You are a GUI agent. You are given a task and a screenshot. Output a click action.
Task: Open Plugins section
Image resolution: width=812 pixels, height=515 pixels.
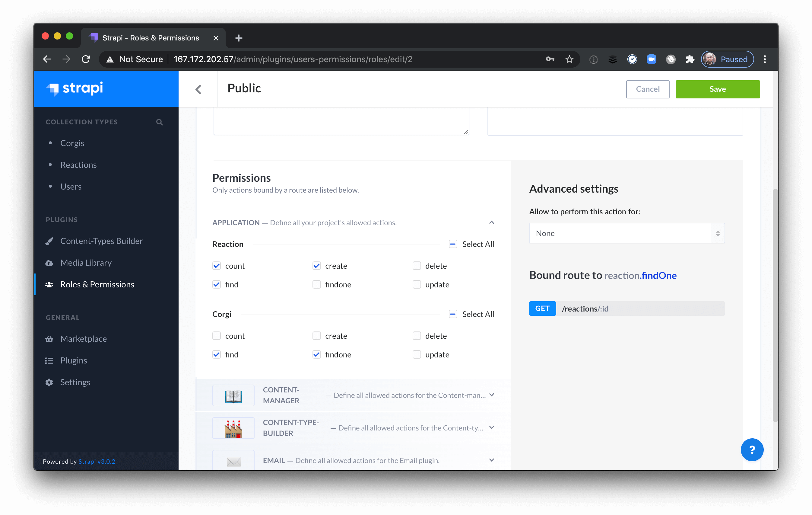(73, 360)
